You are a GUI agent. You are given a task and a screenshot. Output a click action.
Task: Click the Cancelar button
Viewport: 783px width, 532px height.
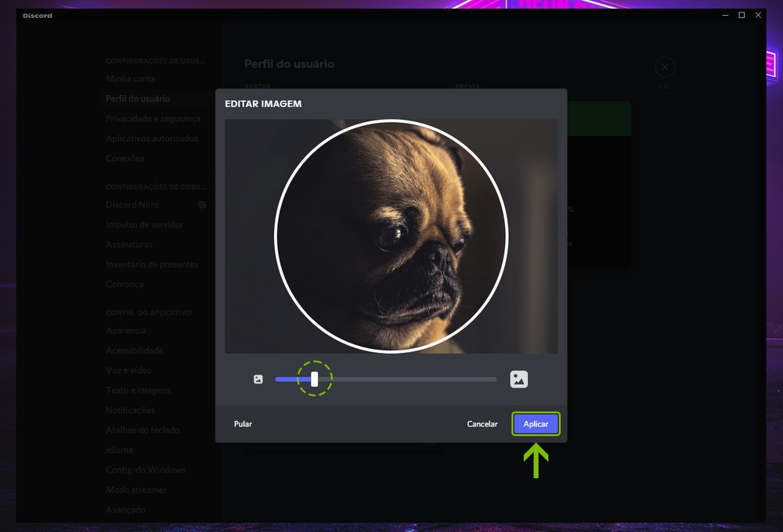(x=482, y=424)
